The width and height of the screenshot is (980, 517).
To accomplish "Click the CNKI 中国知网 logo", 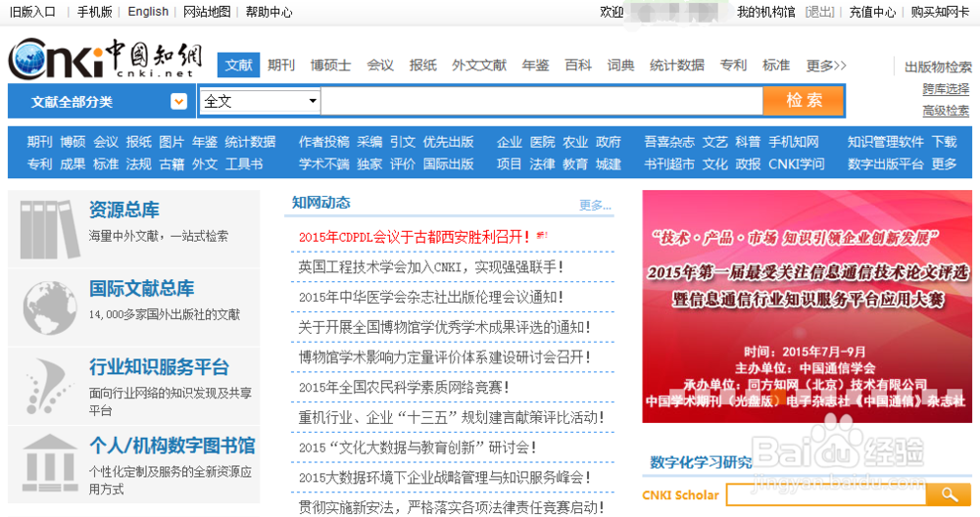I will pos(105,58).
